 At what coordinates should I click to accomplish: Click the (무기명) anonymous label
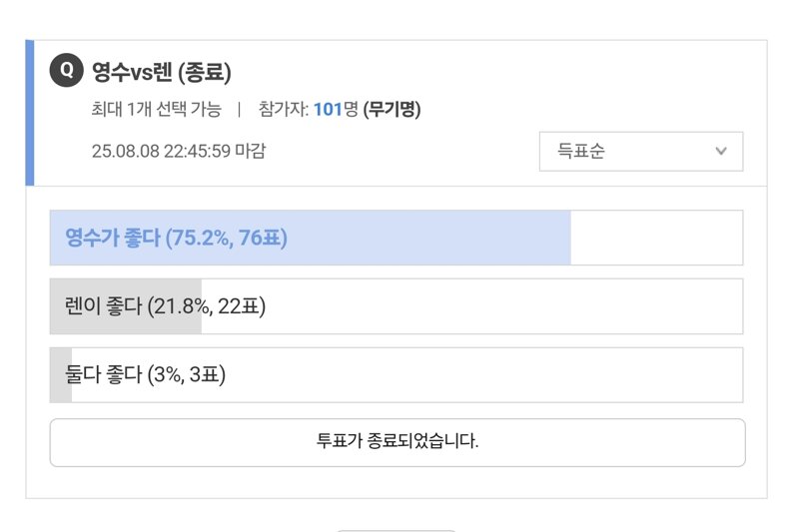(392, 110)
